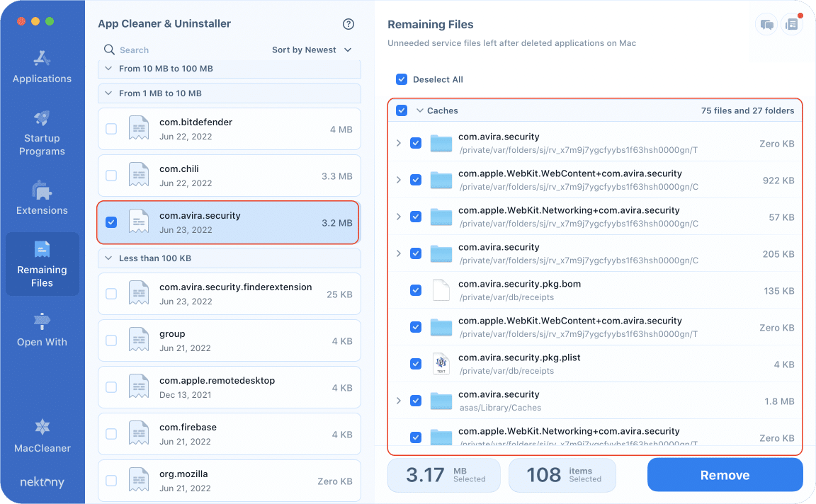The width and height of the screenshot is (816, 504).
Task: Check the com.bitdefender checkbox
Action: pyautogui.click(x=111, y=128)
